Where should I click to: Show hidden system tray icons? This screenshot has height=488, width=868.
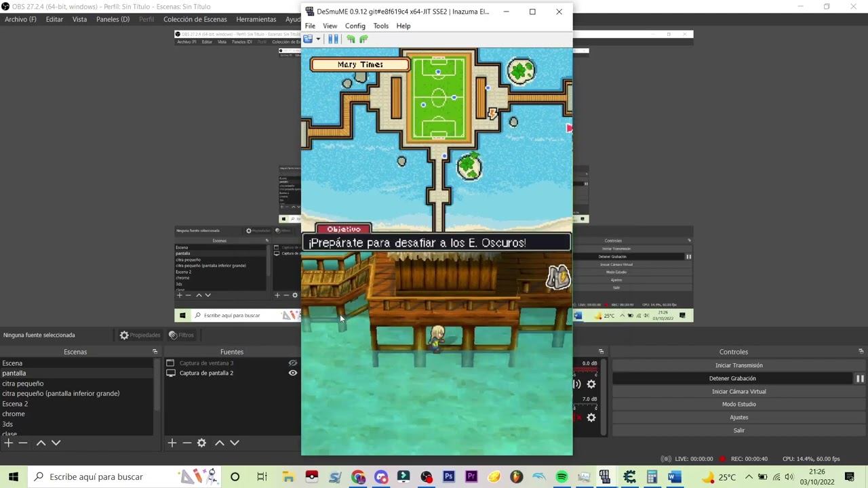(749, 477)
